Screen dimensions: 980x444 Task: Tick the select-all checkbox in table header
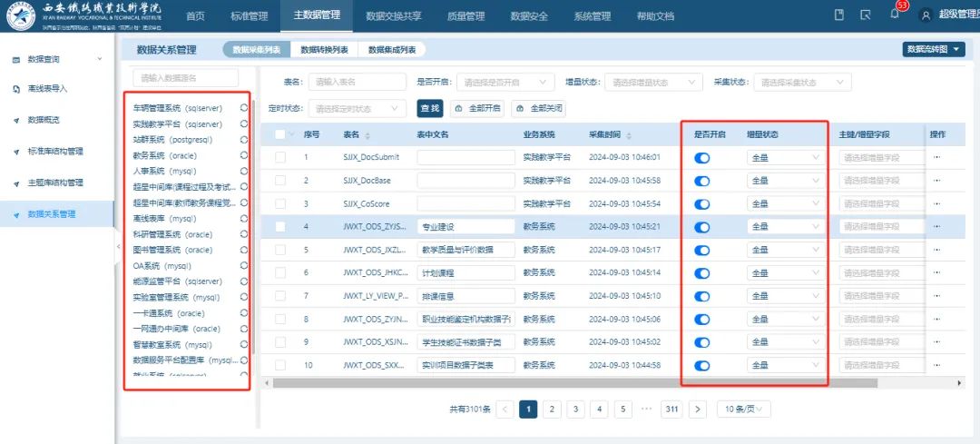[280, 135]
